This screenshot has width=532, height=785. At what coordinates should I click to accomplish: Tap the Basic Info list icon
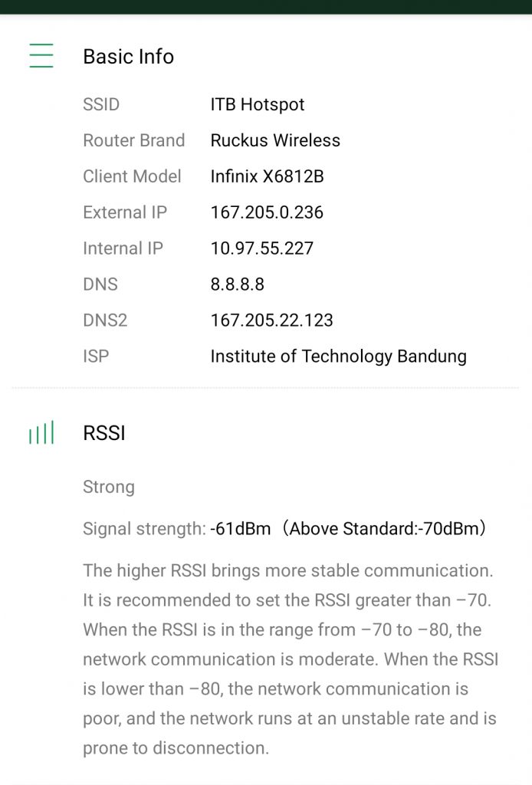[x=41, y=55]
